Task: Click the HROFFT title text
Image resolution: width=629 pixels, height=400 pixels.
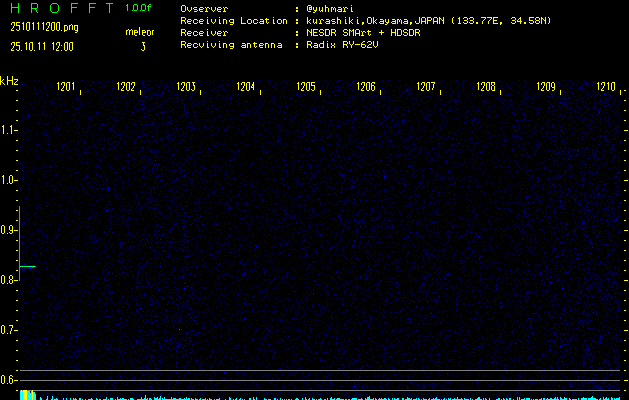Action: [x=62, y=8]
